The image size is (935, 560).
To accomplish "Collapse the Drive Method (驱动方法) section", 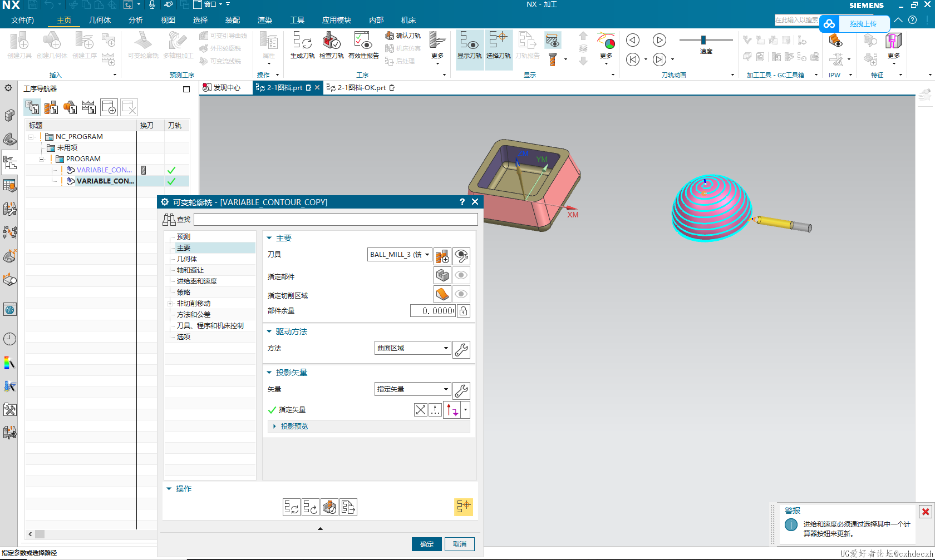I will [x=270, y=331].
